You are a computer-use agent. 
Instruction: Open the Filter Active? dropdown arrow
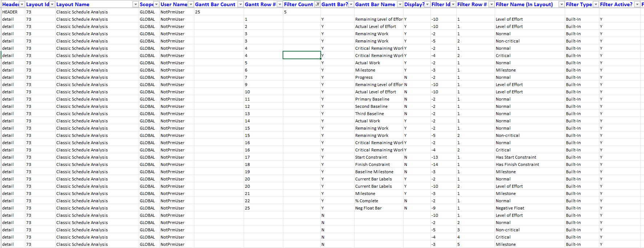[x=637, y=4]
